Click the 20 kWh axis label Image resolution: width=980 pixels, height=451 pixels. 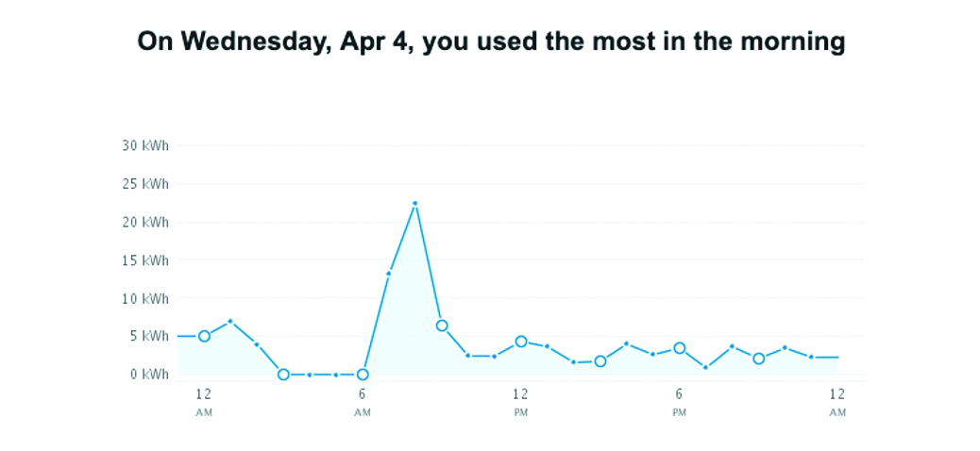(x=145, y=222)
